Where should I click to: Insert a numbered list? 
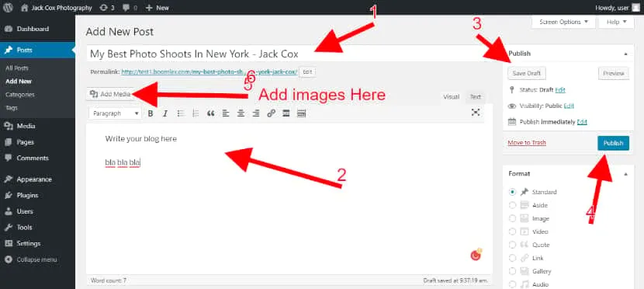(196, 113)
